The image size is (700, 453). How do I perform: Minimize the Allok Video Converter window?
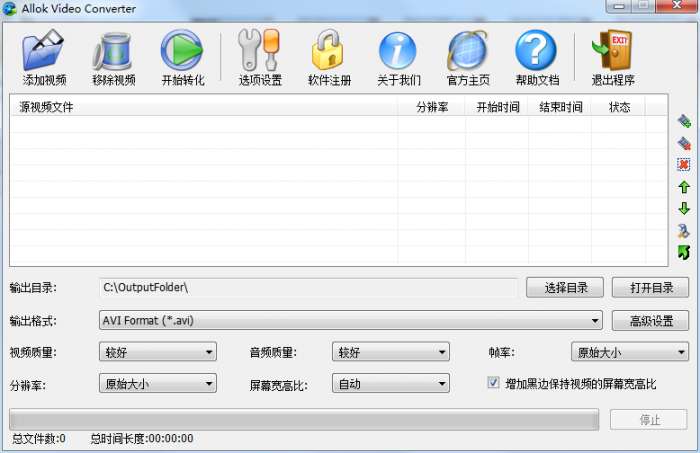click(x=618, y=6)
